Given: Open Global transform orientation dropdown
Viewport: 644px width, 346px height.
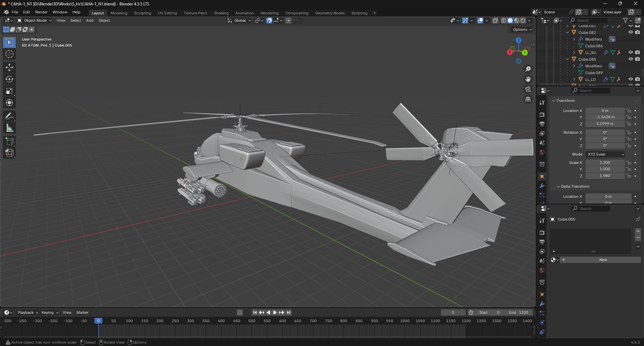Looking at the screenshot, I should click(239, 20).
